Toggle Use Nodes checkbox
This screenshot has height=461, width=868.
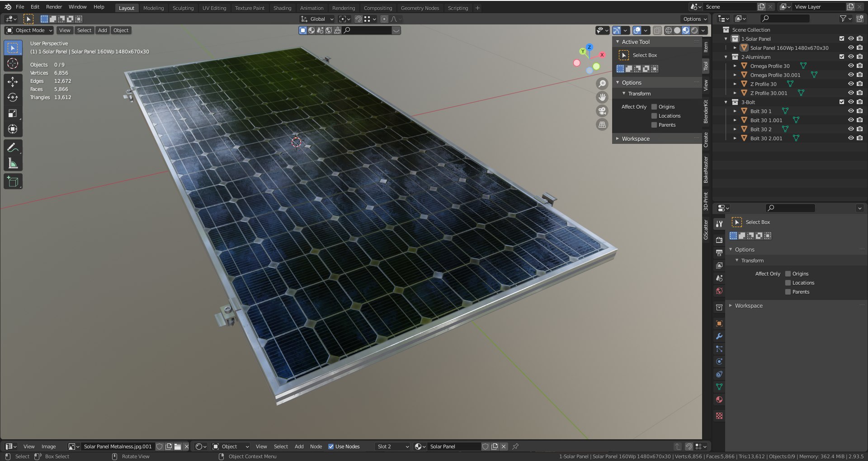331,447
